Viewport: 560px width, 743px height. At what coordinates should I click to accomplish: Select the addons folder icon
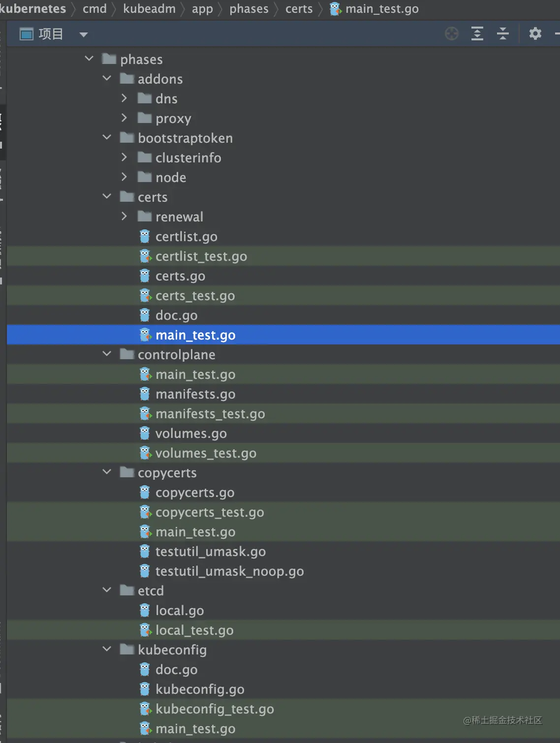pyautogui.click(x=127, y=78)
